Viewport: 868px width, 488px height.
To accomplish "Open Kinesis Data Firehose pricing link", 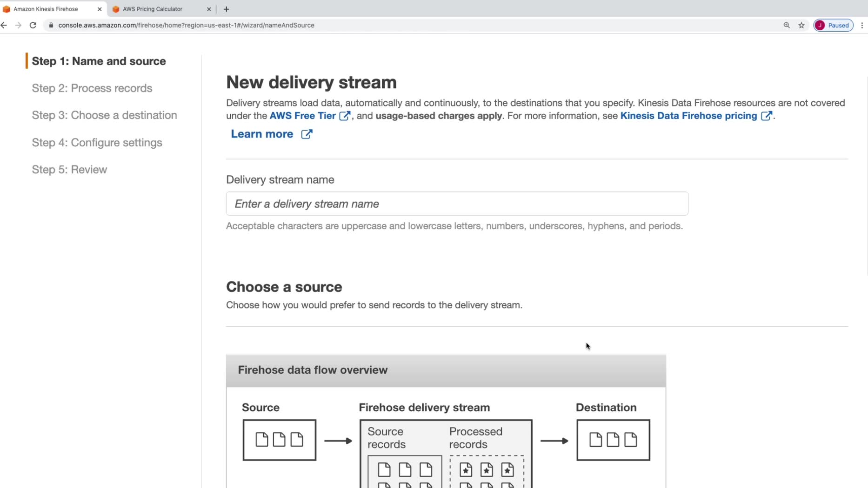I will point(689,116).
